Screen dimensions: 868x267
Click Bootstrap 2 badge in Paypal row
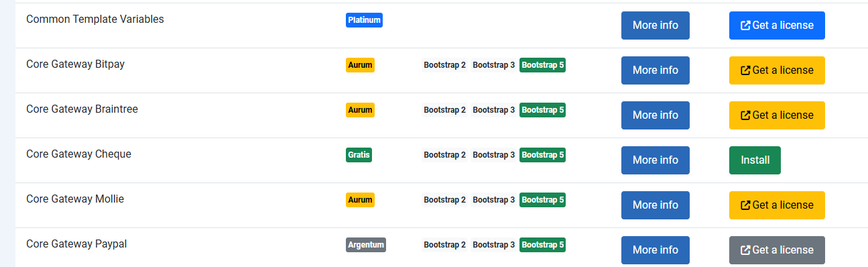444,245
